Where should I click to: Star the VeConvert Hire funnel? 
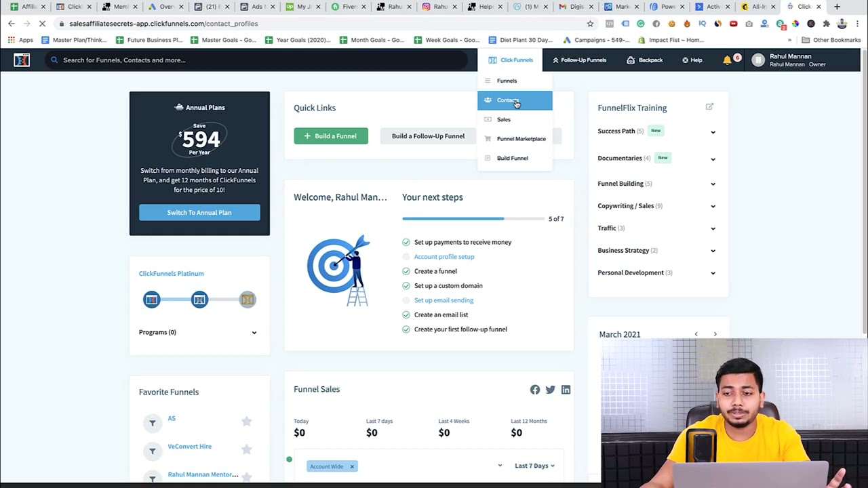point(246,449)
